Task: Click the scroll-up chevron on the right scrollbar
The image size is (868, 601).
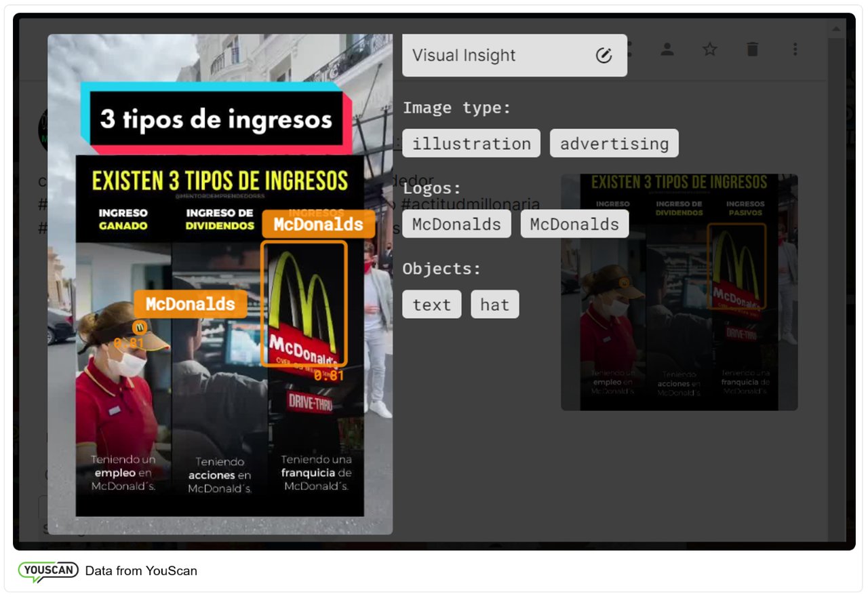Action: point(835,28)
